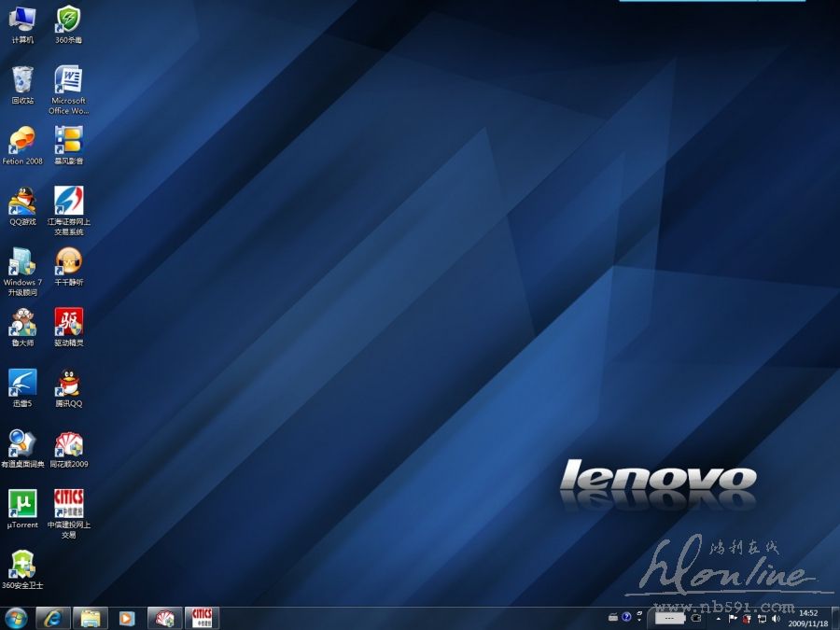Open the Fetion 2008 desktop icon
The height and width of the screenshot is (630, 840).
pos(22,140)
